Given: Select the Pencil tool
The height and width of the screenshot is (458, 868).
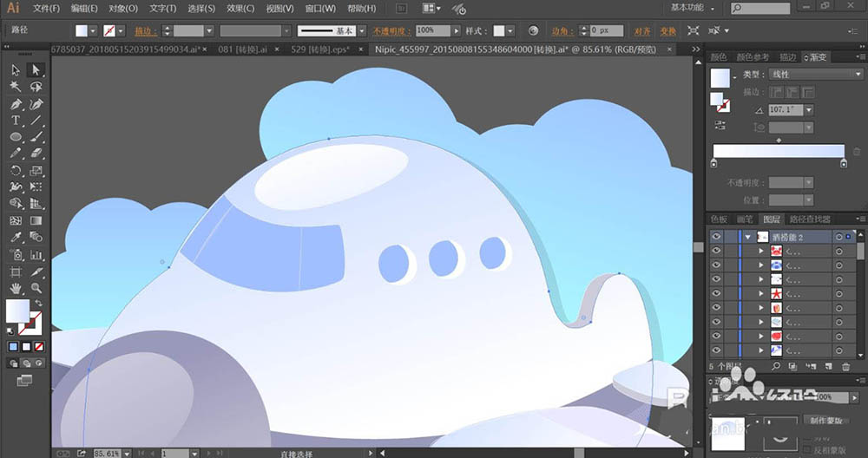Looking at the screenshot, I should [x=16, y=154].
